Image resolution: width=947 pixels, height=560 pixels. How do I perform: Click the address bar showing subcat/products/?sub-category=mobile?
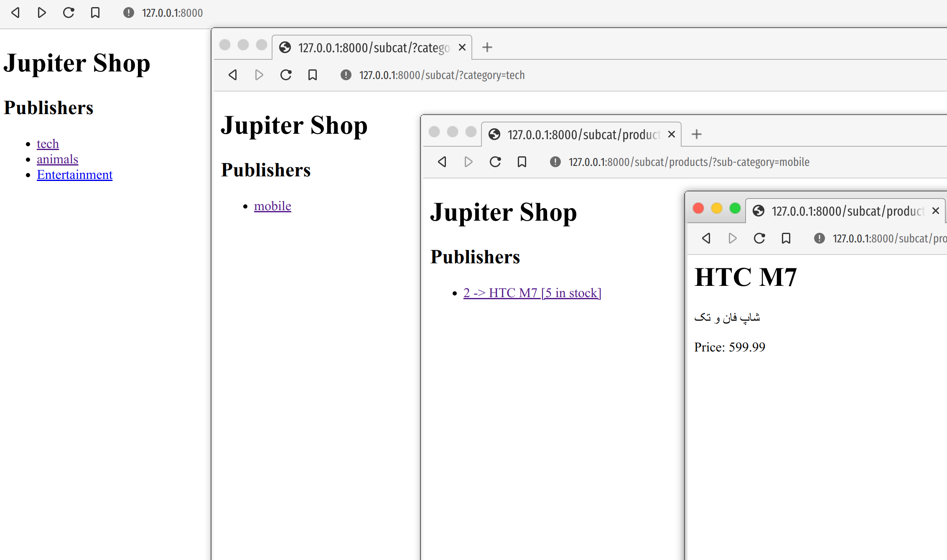689,162
